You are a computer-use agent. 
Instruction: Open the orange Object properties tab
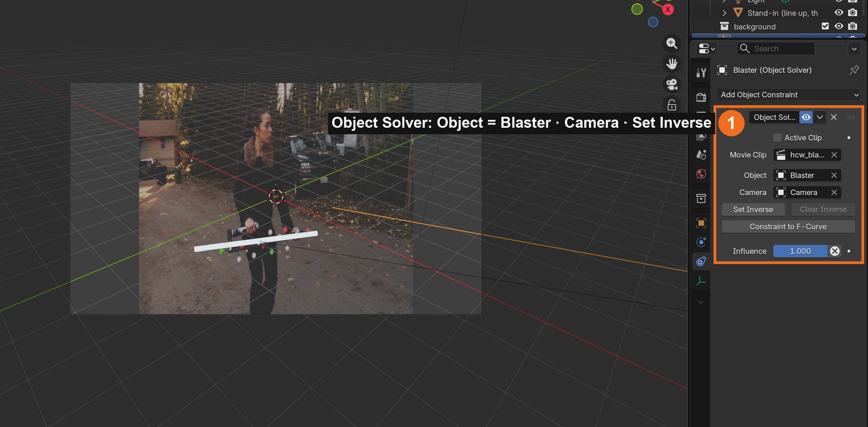pyautogui.click(x=701, y=223)
